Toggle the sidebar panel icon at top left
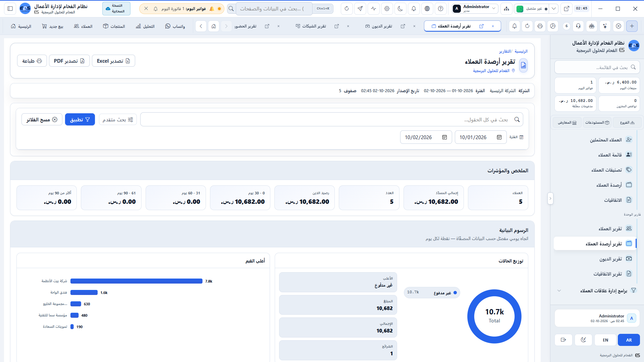The image size is (644, 362). [10, 9]
